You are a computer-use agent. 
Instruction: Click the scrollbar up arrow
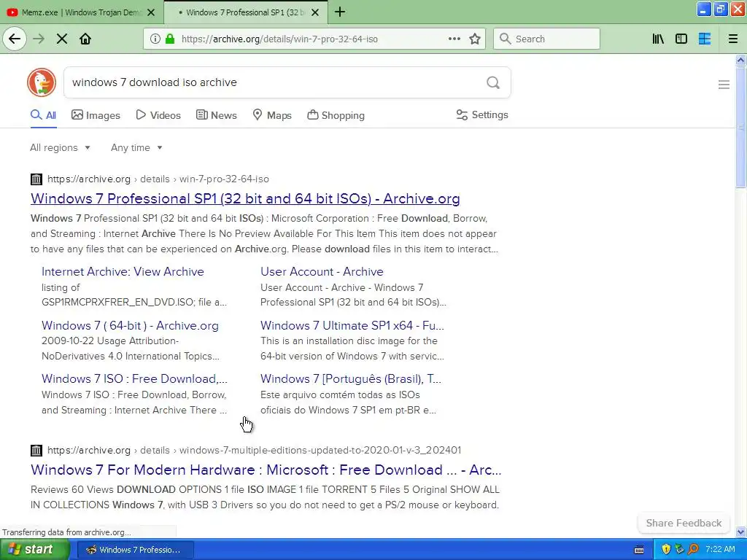point(740,60)
